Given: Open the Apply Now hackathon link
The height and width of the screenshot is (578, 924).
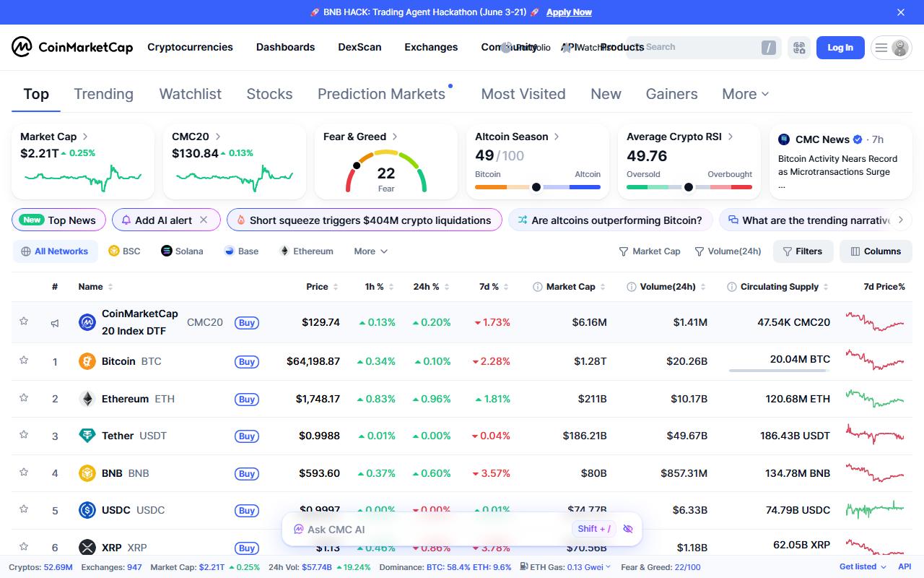Looking at the screenshot, I should (569, 12).
